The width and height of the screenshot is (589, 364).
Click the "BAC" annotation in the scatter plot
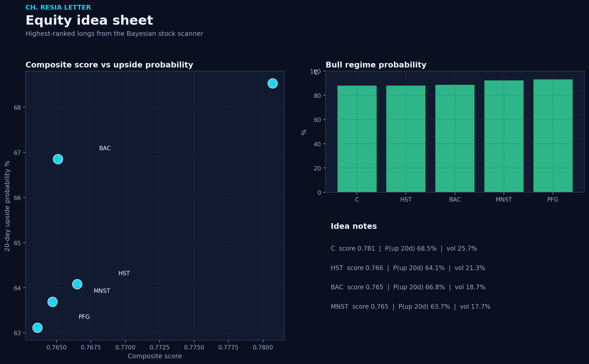105,148
